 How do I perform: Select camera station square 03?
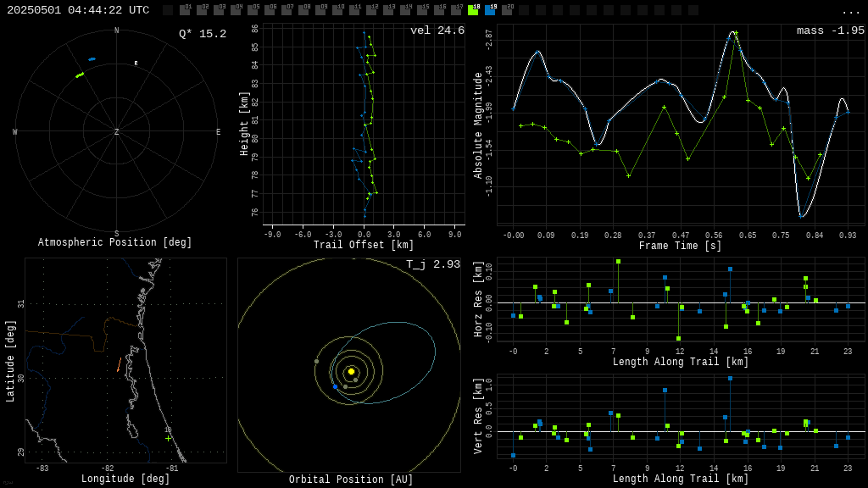[219, 10]
